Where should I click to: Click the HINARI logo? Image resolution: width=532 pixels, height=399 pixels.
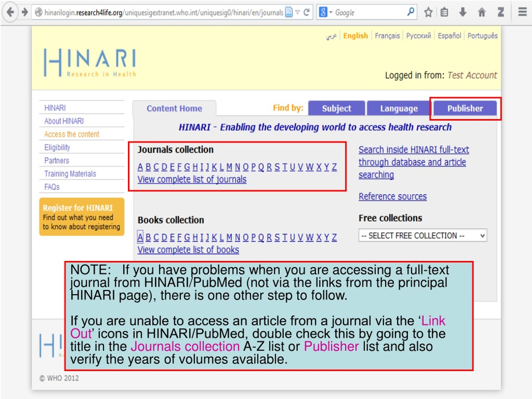[x=90, y=63]
